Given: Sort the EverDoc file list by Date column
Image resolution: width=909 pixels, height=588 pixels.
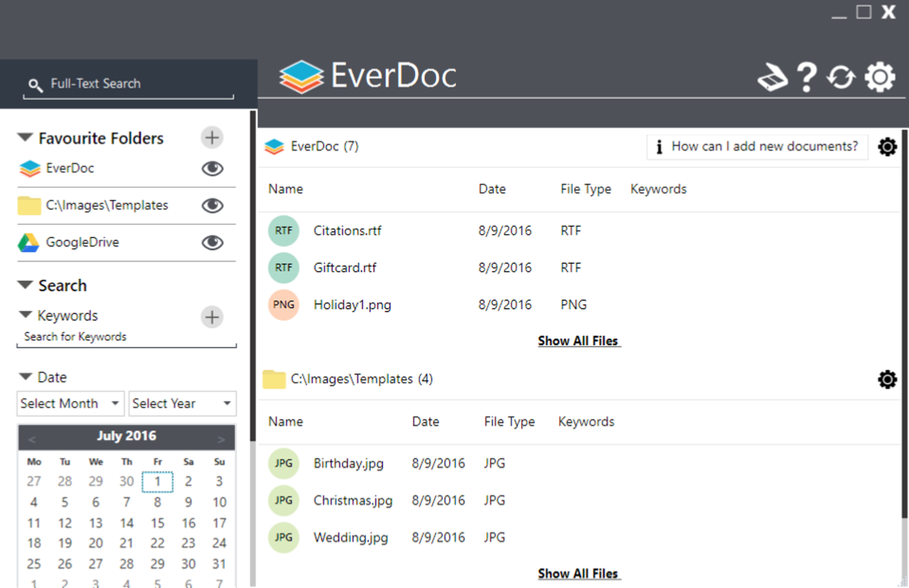Looking at the screenshot, I should point(492,189).
